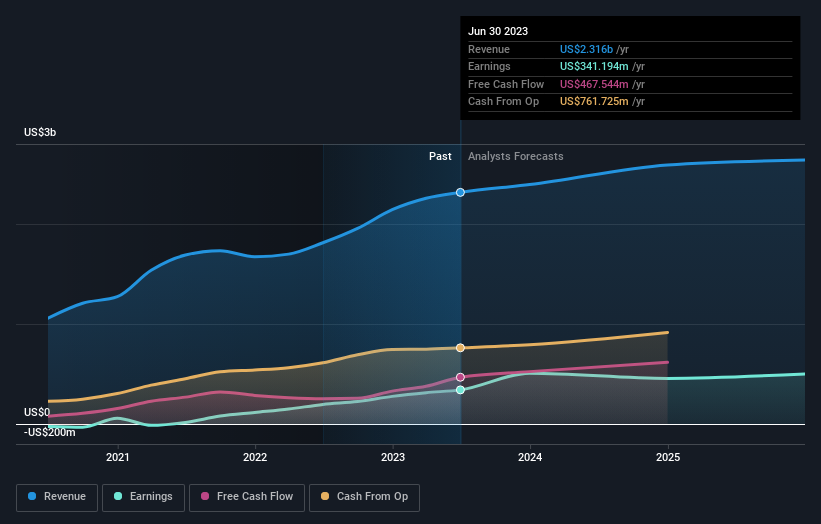Click the blue Revenue legend dot
Screen dimensions: 821x524
click(32, 496)
